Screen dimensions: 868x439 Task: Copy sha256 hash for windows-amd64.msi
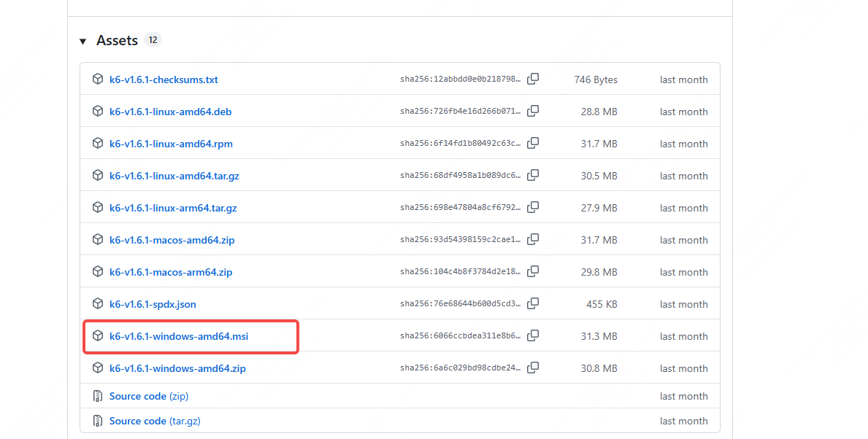[x=533, y=335]
